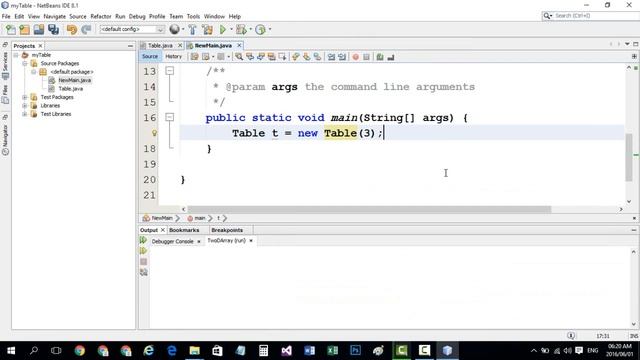Click the Stop icon in Output sidebar
Viewport: 640px width, 360px height.
pos(143,262)
